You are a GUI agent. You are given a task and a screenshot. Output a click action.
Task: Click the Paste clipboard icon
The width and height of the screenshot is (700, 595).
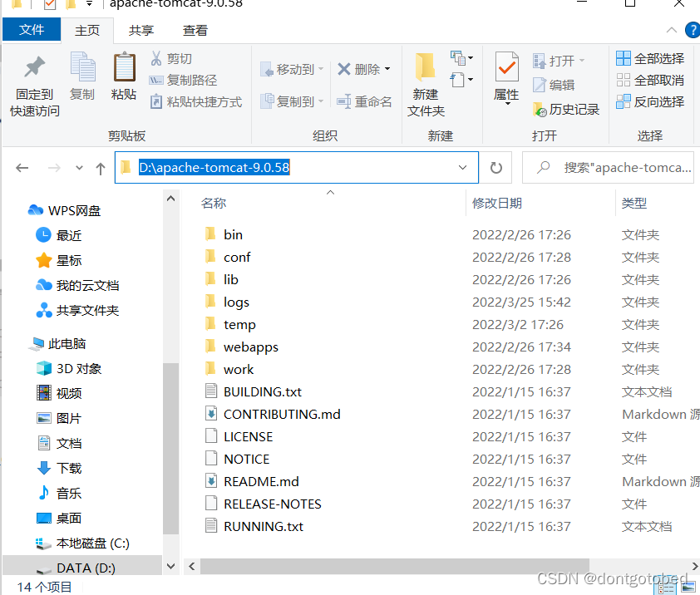coord(124,67)
